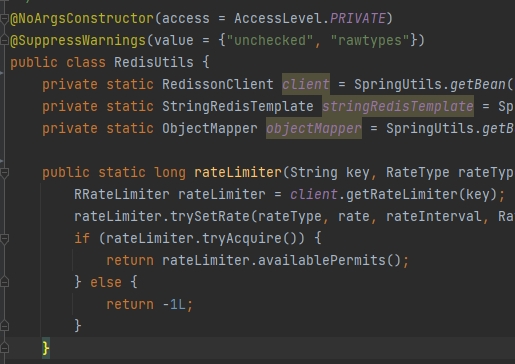Viewport: 515px width, 364px height.
Task: Click the @NoArgsConstructor annotation
Action: point(82,18)
